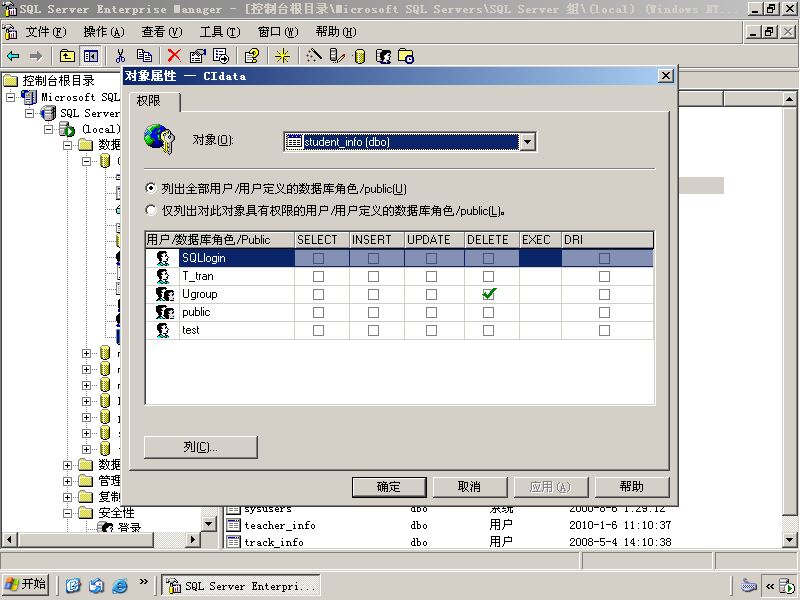Check INSERT for public

pos(373,312)
